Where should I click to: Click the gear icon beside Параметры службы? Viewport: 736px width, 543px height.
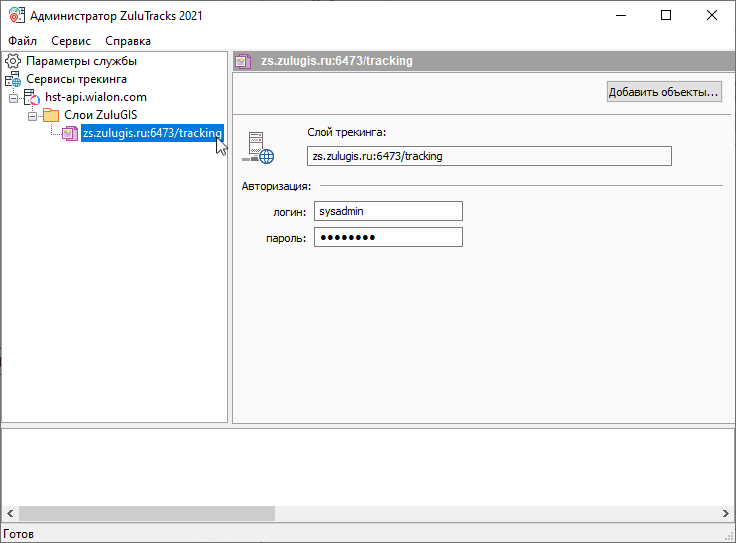click(x=13, y=61)
